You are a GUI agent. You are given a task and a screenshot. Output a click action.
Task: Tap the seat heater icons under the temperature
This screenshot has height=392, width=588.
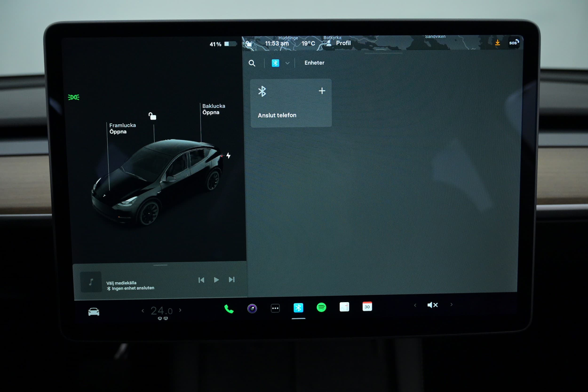pyautogui.click(x=163, y=318)
